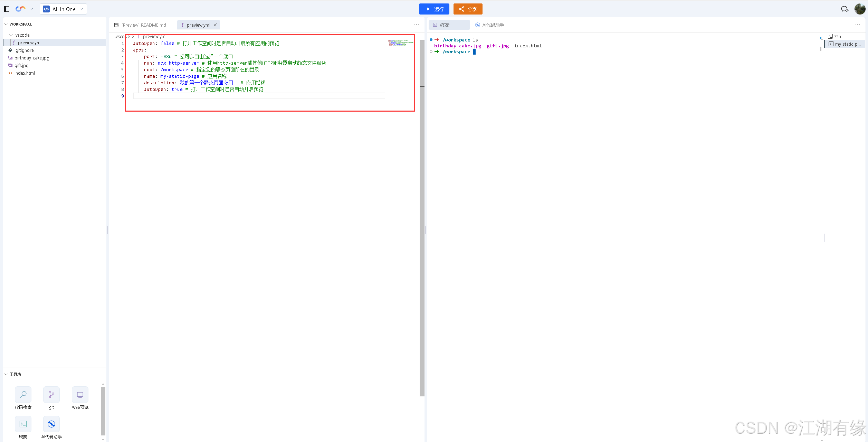Click the user avatar picture
Viewport: 868px width, 442px height.
[x=860, y=9]
